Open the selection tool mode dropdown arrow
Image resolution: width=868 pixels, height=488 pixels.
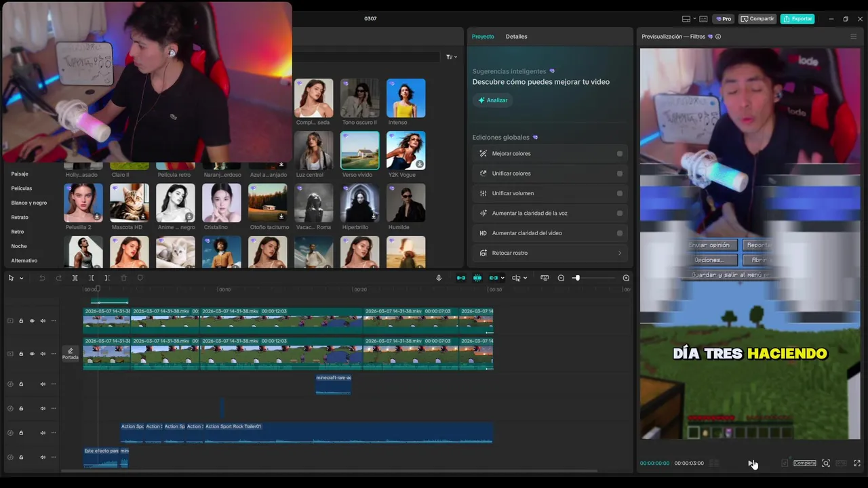[21, 279]
